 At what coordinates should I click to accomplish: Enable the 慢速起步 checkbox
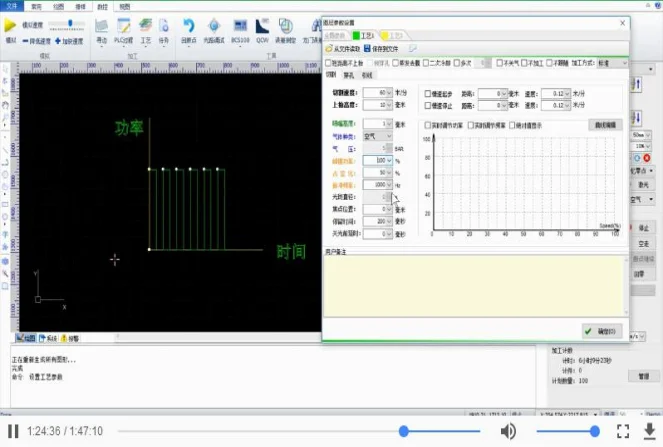tap(428, 93)
